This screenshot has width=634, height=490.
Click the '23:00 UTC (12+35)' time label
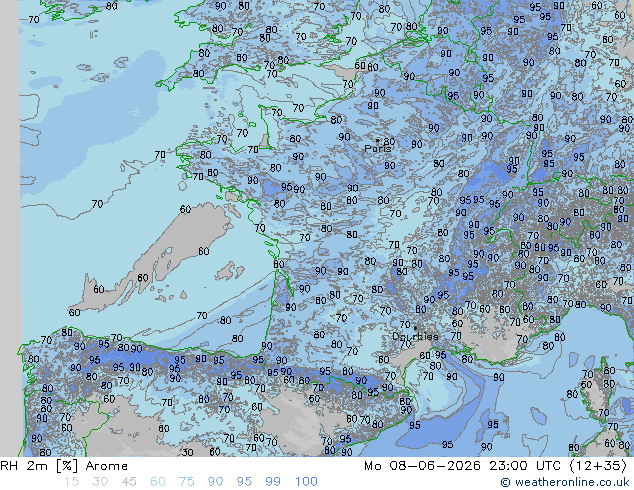tap(558, 466)
